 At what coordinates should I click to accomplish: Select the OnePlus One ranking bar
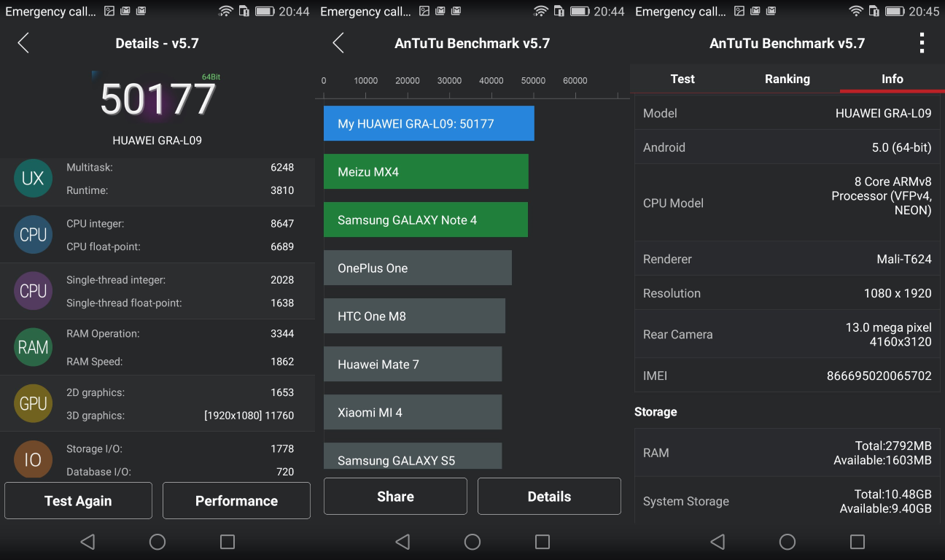pyautogui.click(x=418, y=268)
